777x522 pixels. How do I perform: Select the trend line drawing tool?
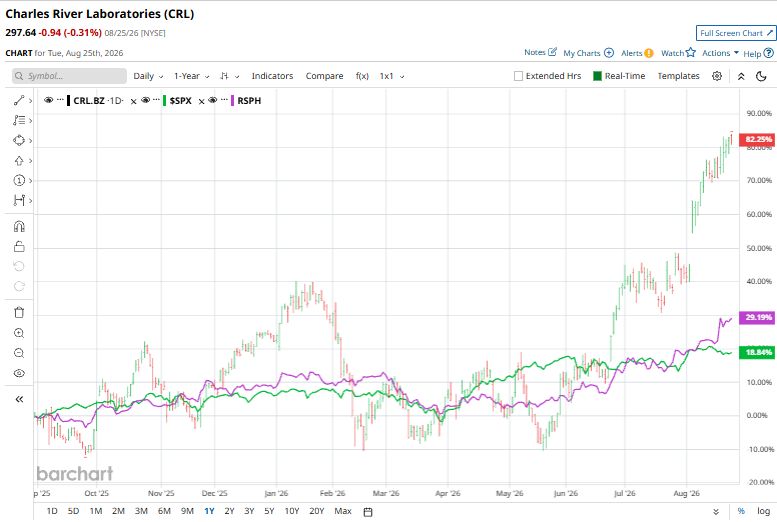pos(19,101)
